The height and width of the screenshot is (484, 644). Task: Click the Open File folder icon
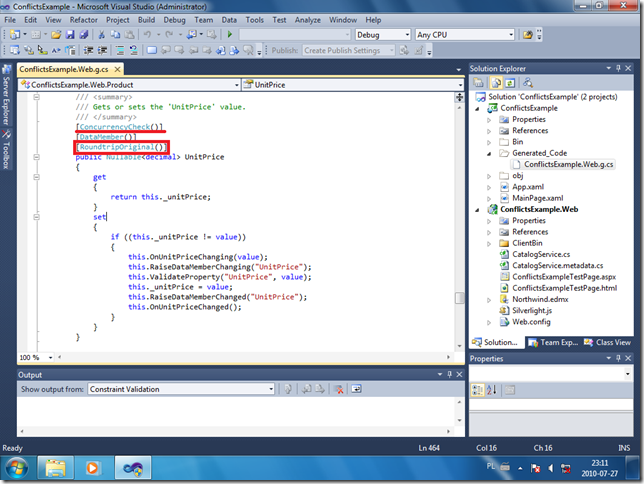[56, 35]
